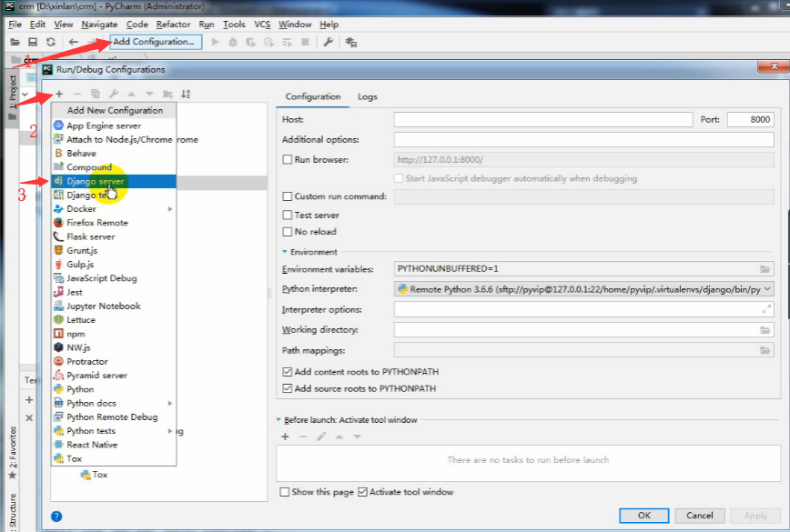This screenshot has width=790, height=532.
Task: Click the help question mark icon
Action: pyautogui.click(x=56, y=516)
